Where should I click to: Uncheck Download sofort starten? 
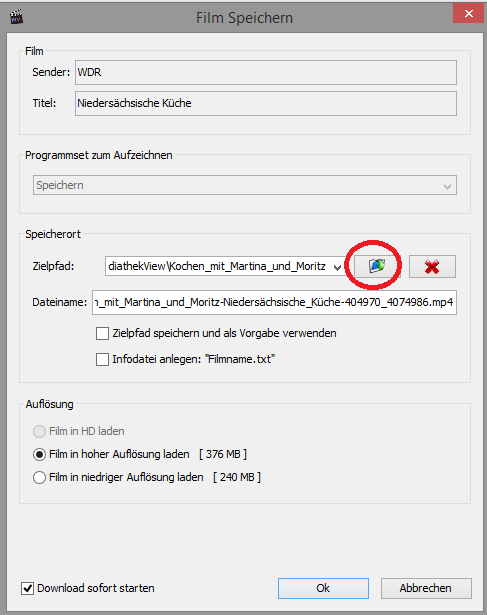[27, 588]
